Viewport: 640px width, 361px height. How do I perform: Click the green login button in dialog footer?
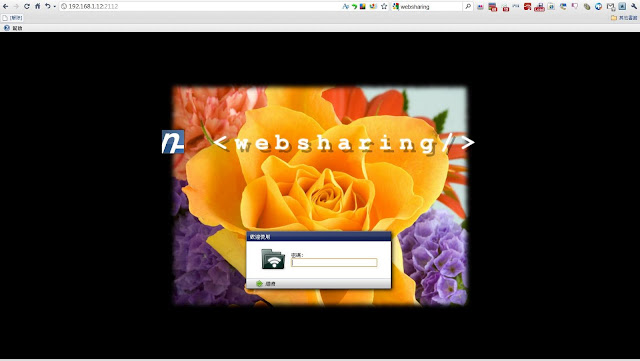pos(266,283)
